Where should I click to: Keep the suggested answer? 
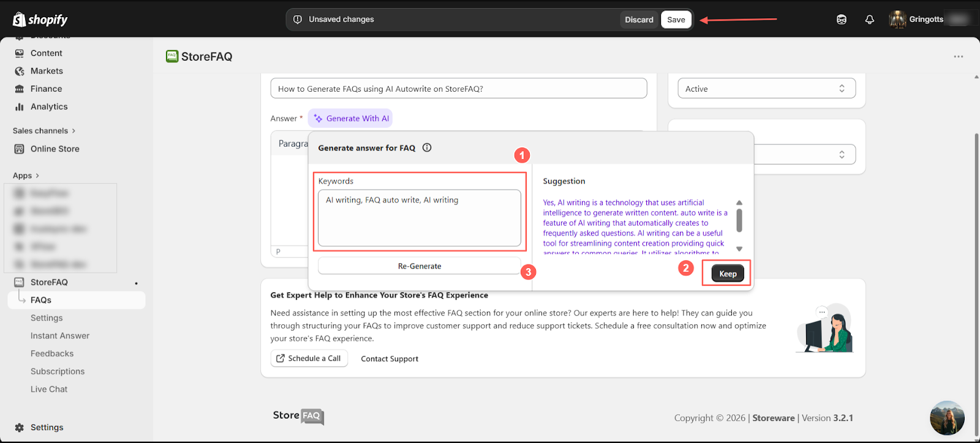[x=728, y=274]
